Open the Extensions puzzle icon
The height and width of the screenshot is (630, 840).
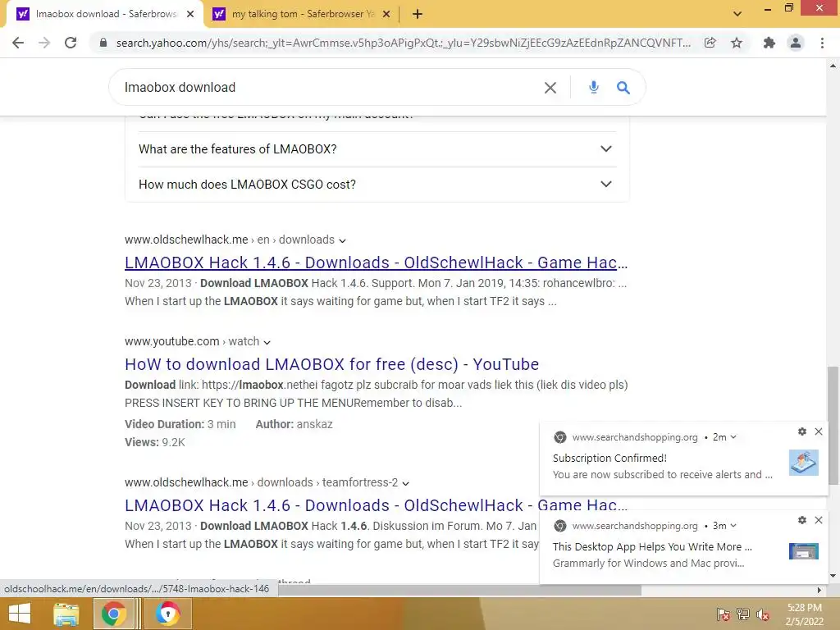tap(769, 43)
